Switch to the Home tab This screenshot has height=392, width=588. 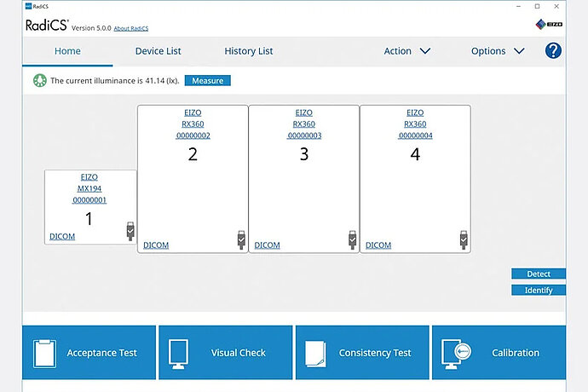[67, 51]
